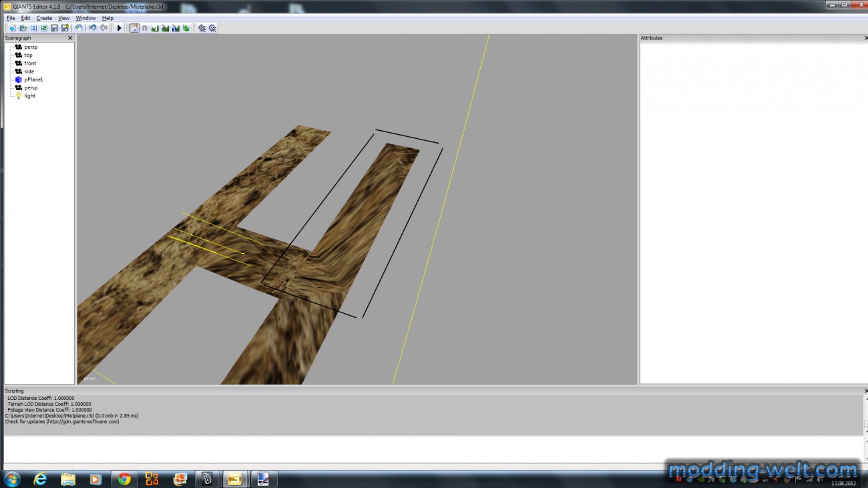Click the persp label in viewport corner
868x488 pixels.
[x=89, y=379]
